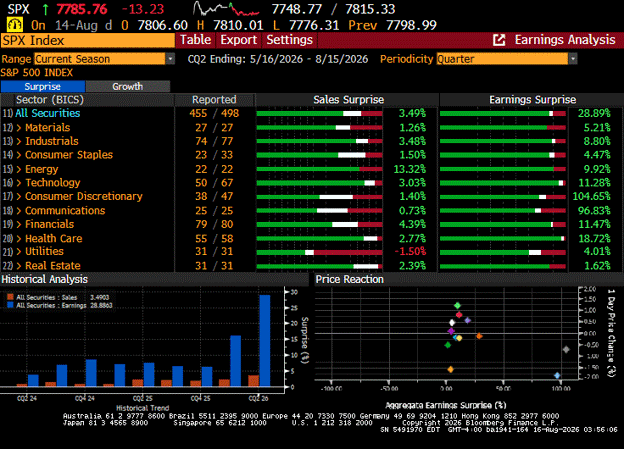Viewport: 624px width, 449px height.
Task: Expand the Consumer Discretionary sector
Action: (x=18, y=196)
